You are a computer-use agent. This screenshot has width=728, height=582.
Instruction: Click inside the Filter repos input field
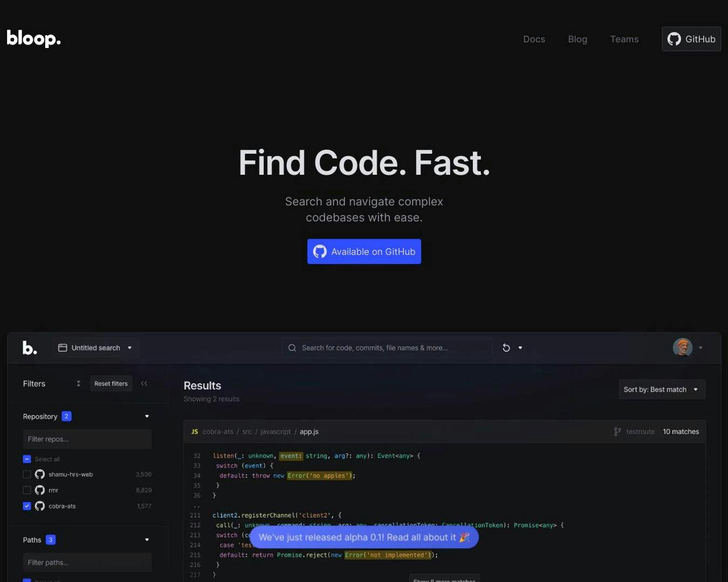pos(87,439)
